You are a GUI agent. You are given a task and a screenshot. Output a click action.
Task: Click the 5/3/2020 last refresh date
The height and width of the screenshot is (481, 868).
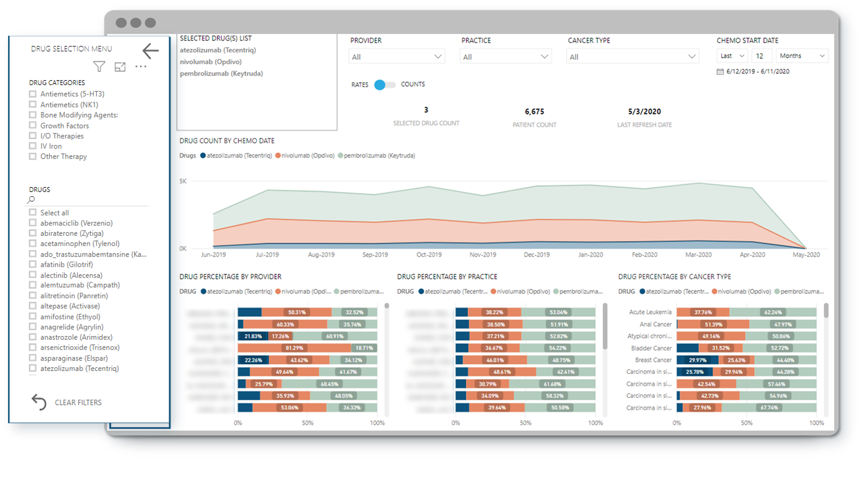point(644,111)
